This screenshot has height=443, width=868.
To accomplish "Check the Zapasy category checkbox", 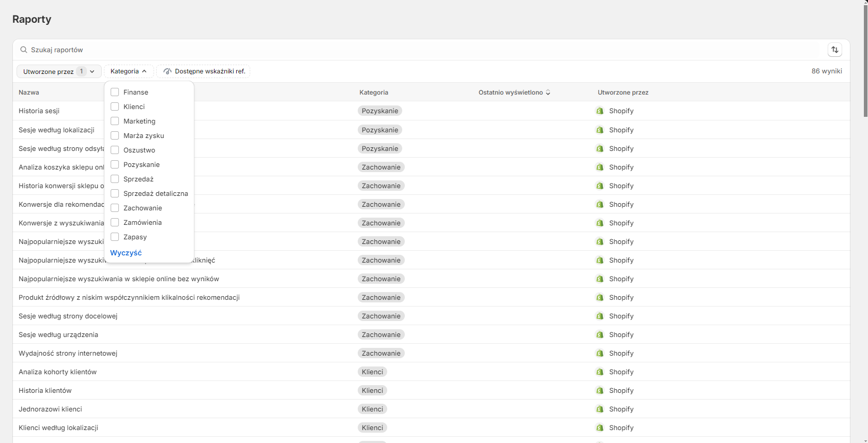I will point(115,237).
